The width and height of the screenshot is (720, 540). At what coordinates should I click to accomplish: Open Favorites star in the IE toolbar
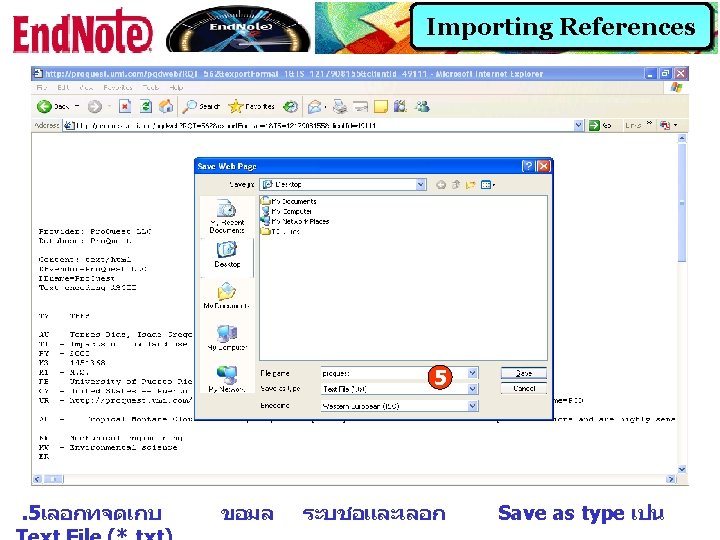pyautogui.click(x=251, y=107)
